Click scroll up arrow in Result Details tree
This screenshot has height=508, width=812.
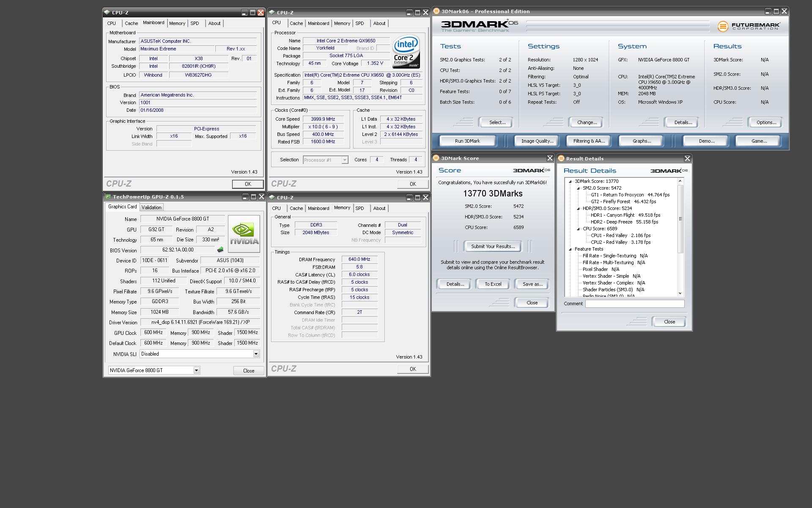coord(680,181)
